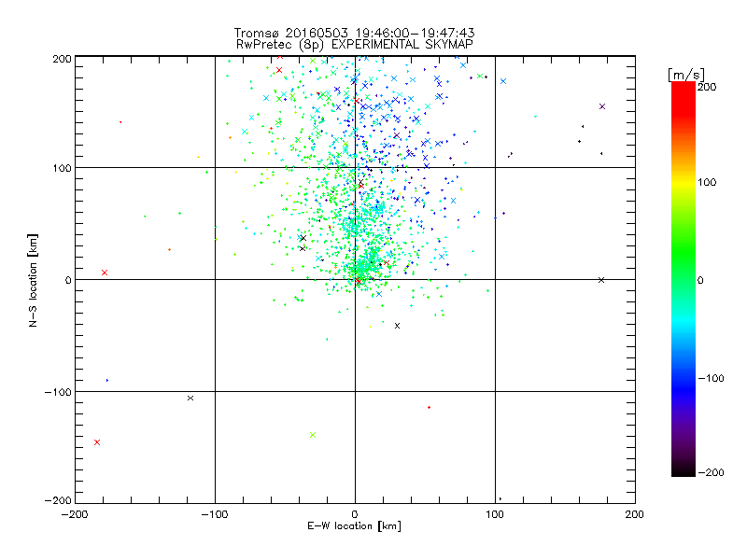Click the x-axis '-100' tick label
Screen dimensions: 747x560
click(215, 514)
